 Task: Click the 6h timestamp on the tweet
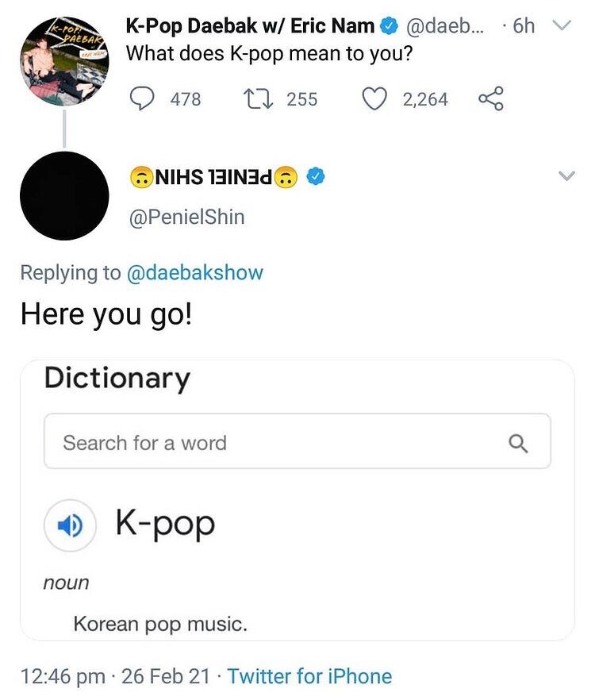coord(524,26)
